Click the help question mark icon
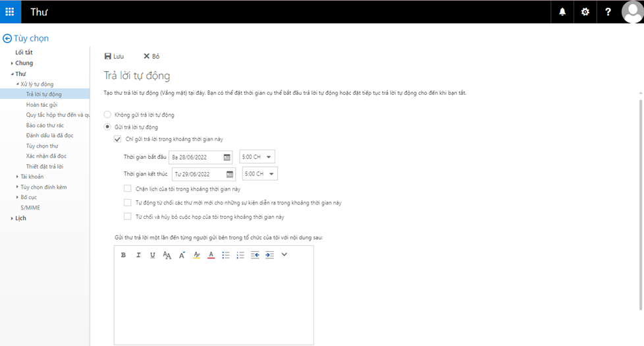Image resolution: width=644 pixels, height=346 pixels. [608, 12]
